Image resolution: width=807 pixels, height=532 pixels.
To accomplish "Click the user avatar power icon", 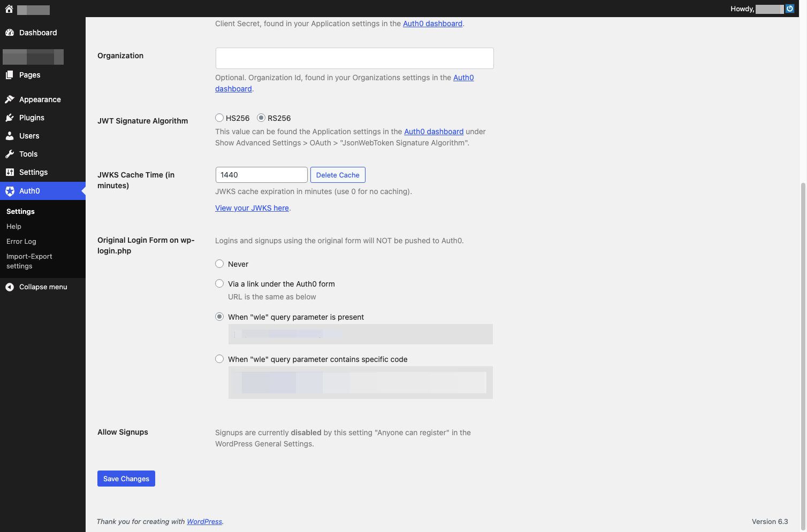I will pyautogui.click(x=790, y=9).
